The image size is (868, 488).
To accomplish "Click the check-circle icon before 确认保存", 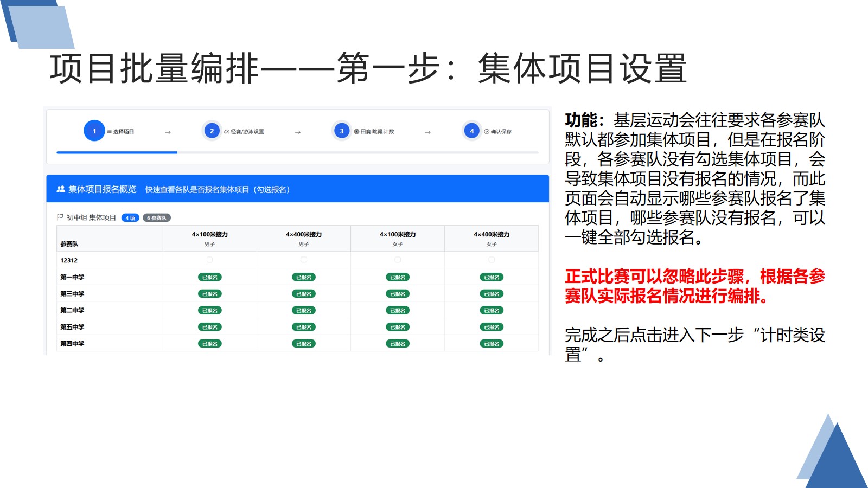I will pos(487,131).
